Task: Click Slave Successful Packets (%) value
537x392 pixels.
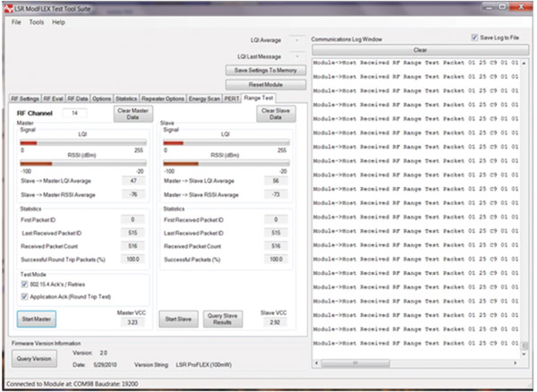Action: point(276,260)
